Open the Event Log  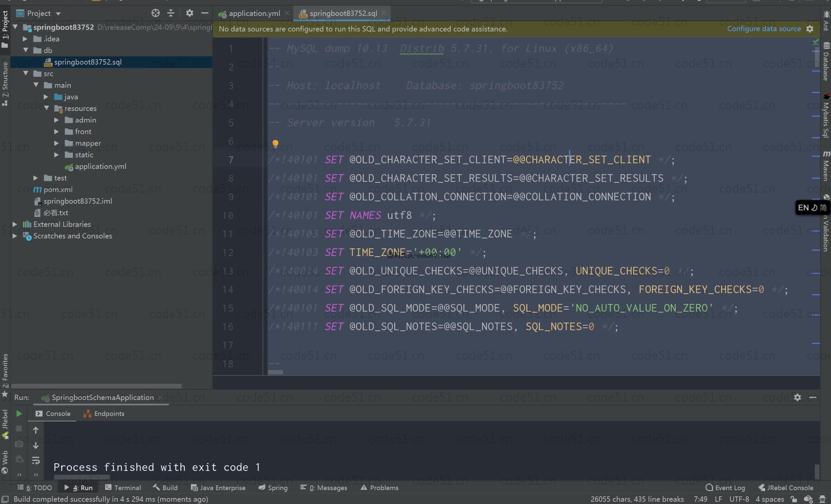coord(725,488)
